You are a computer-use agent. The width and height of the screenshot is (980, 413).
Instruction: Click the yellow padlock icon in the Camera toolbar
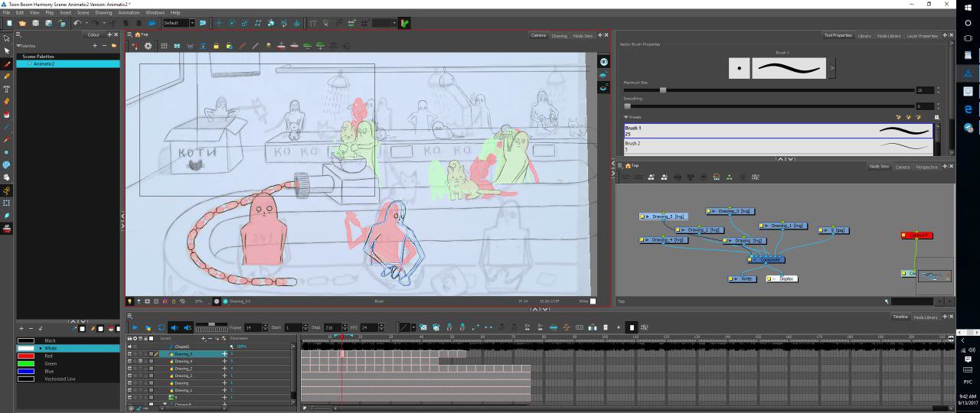click(x=217, y=46)
